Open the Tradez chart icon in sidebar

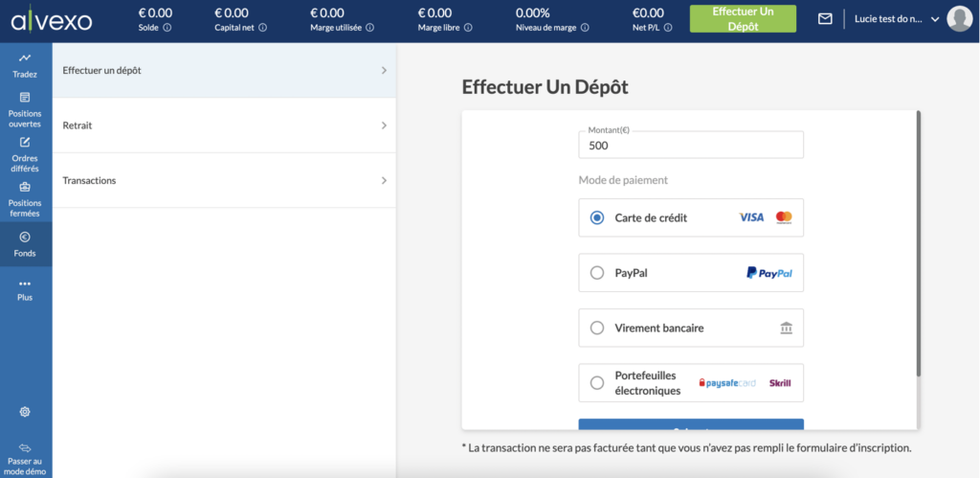click(25, 58)
